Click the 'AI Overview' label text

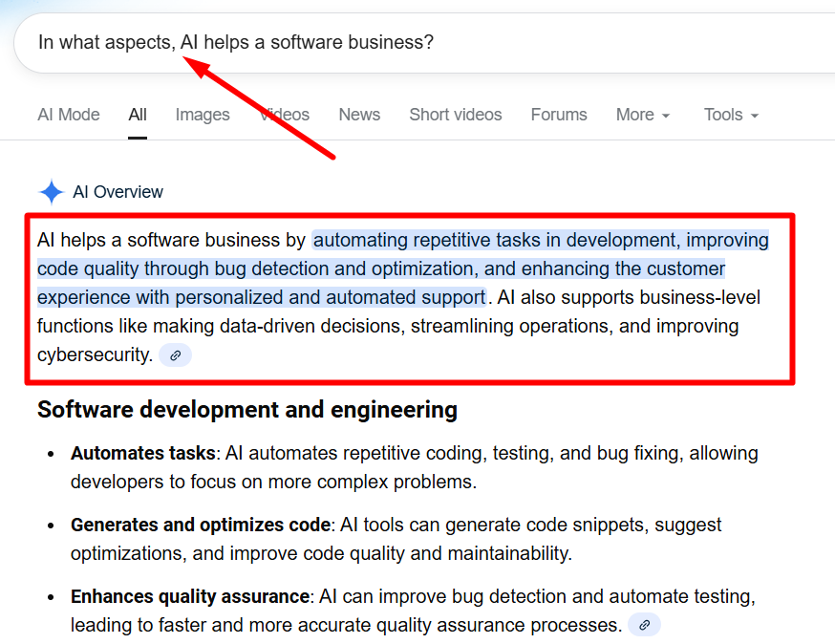[118, 192]
